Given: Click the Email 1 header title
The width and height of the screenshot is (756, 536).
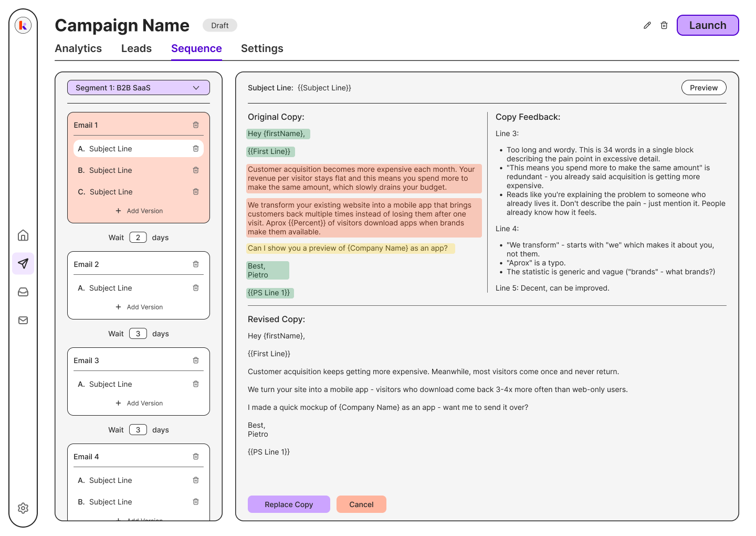Looking at the screenshot, I should [86, 125].
